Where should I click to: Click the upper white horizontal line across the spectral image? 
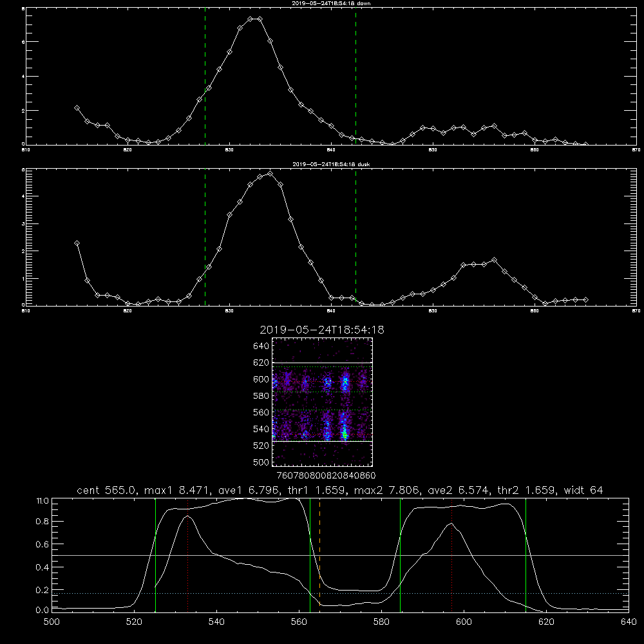click(x=323, y=363)
